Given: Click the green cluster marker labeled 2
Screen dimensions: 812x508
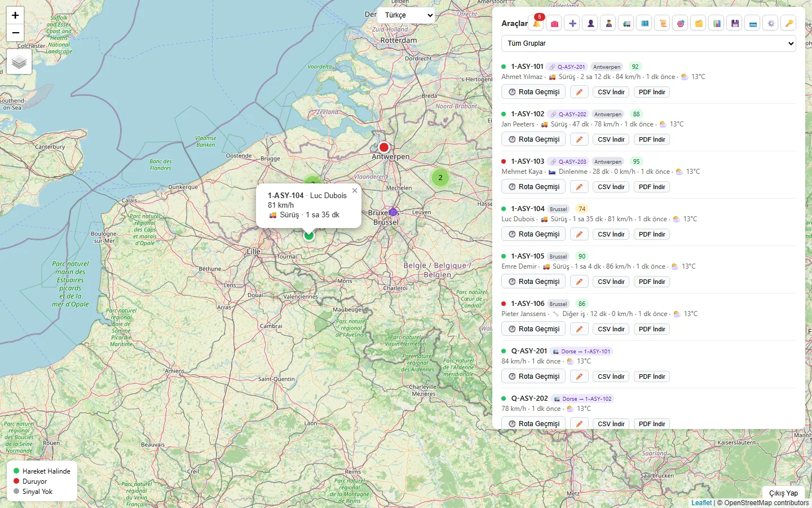Looking at the screenshot, I should click(x=440, y=178).
